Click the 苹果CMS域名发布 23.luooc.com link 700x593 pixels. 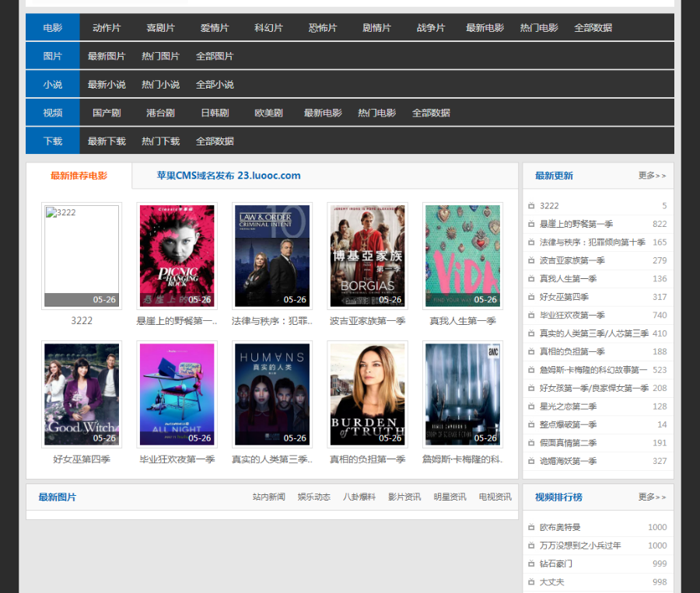pyautogui.click(x=229, y=176)
